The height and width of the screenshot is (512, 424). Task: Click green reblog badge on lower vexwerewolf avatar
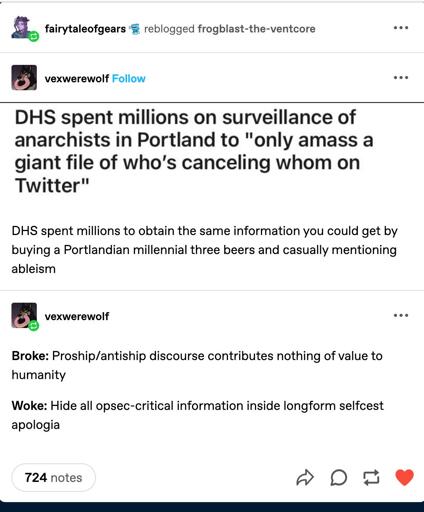point(34,326)
